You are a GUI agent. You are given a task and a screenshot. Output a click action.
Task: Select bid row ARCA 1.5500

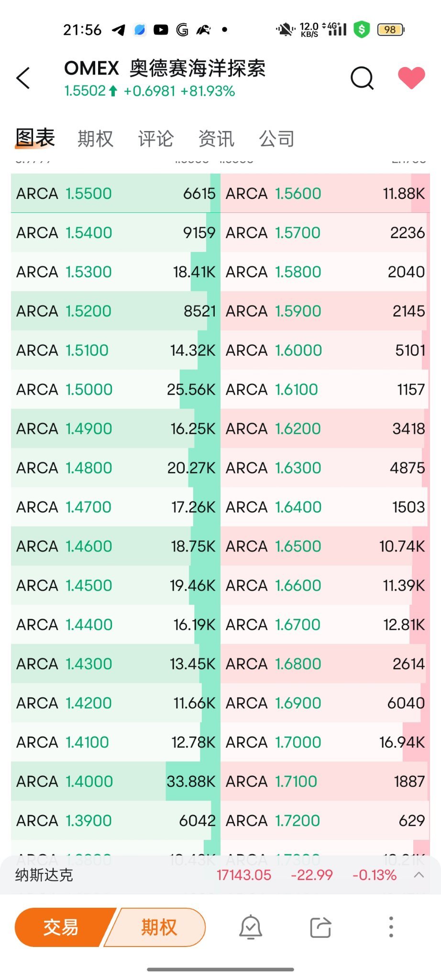116,193
